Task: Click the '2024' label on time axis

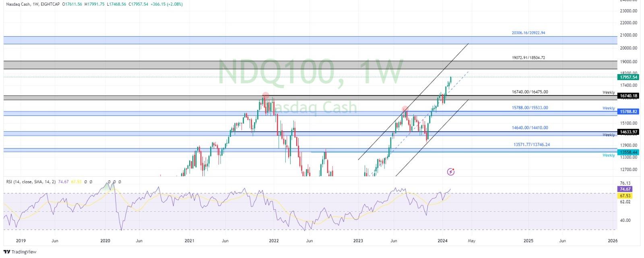Action: point(442,241)
